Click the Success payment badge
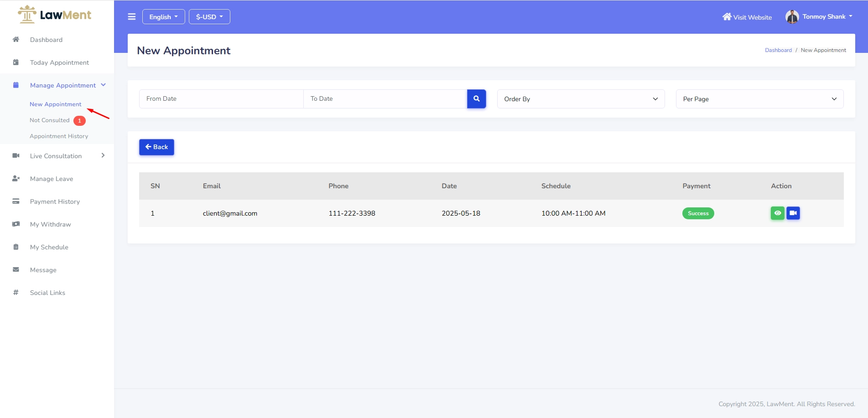This screenshot has height=418, width=868. (x=698, y=213)
